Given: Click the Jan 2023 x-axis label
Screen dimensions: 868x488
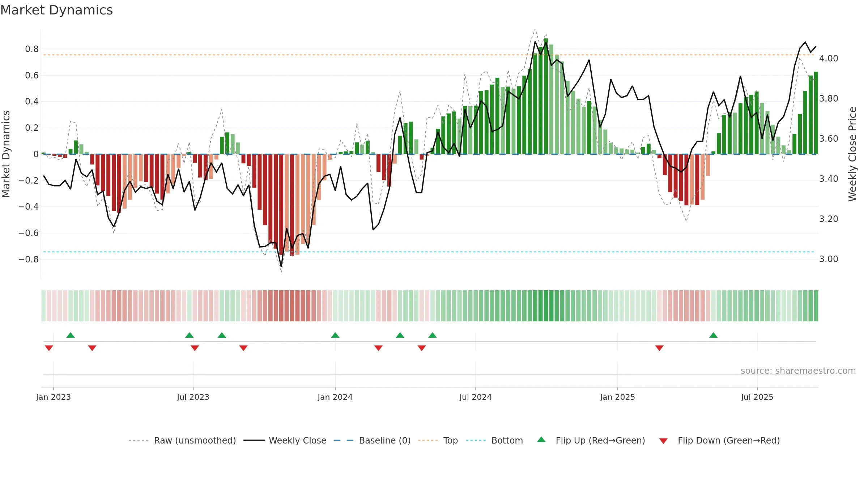Looking at the screenshot, I should point(54,397).
